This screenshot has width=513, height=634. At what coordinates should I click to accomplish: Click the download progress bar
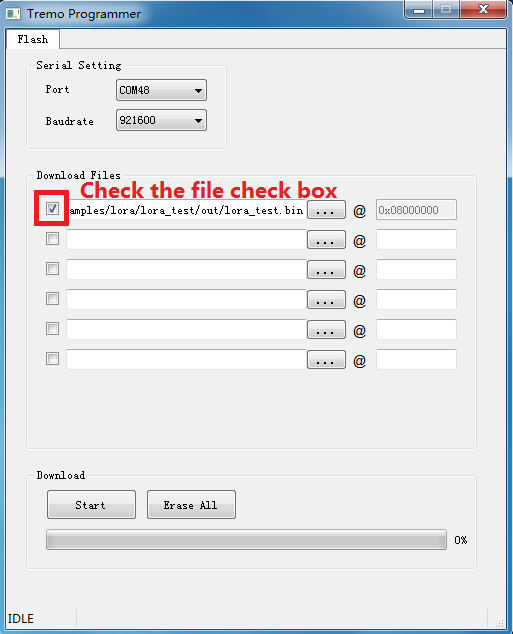tap(246, 540)
